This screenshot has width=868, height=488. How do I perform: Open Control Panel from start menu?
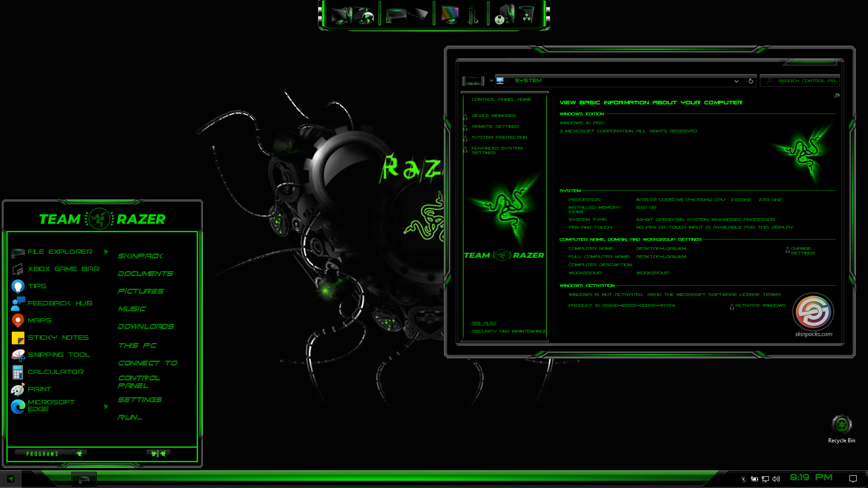tap(139, 382)
